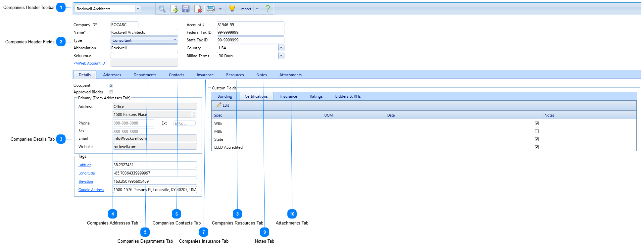Toggle the LEED Accredited checkbox
The width and height of the screenshot is (644, 247).
[x=537, y=147]
